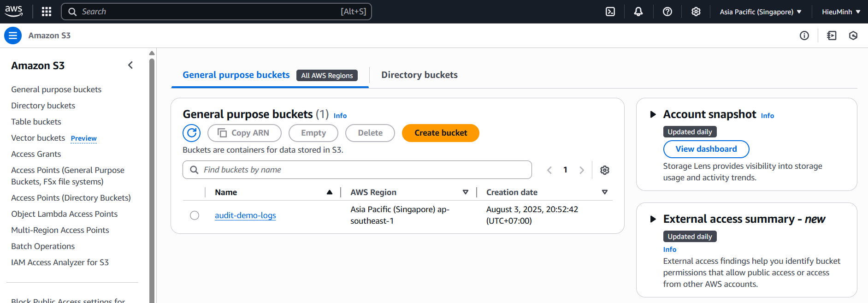Refresh the general purpose buckets list
This screenshot has height=303, width=868.
coord(192,133)
